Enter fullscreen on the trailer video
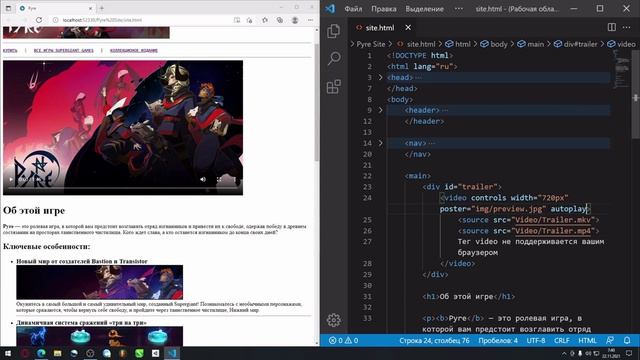 (219, 179)
